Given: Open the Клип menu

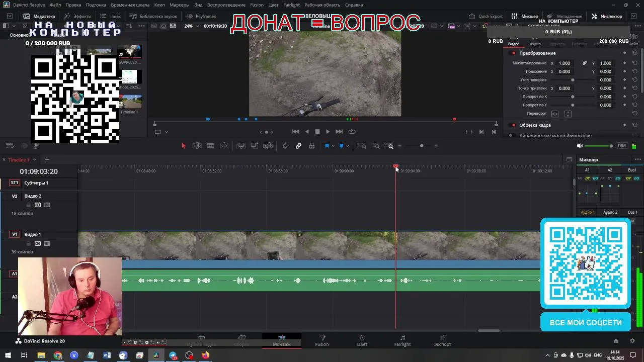Looking at the screenshot, I should (x=159, y=5).
